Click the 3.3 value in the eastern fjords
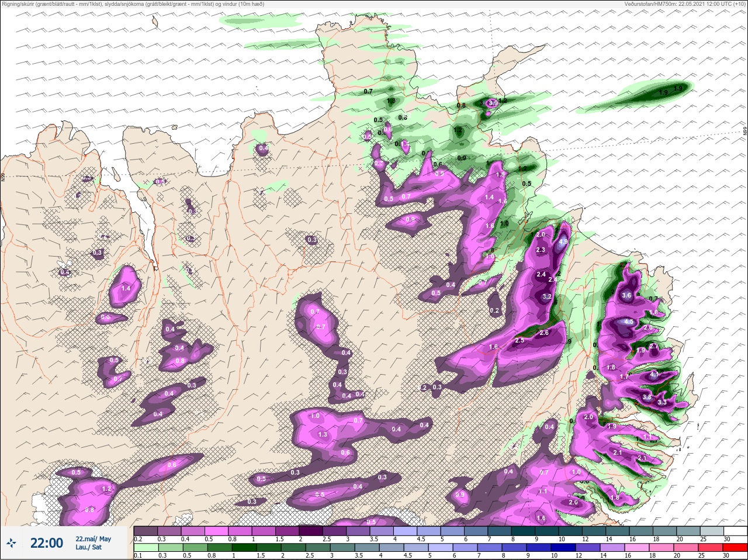The height and width of the screenshot is (560, 748). 662,402
